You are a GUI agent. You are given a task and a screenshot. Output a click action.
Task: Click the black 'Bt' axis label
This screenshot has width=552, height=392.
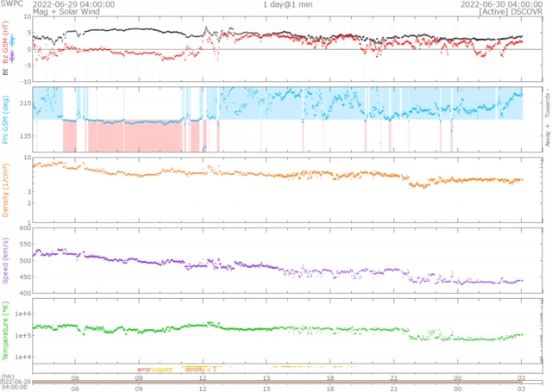5,72
